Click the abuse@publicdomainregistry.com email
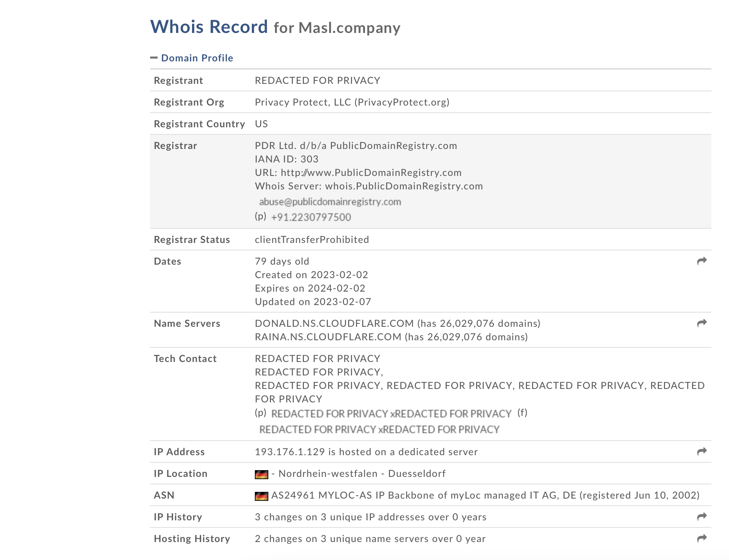The image size is (729, 560). 330,202
